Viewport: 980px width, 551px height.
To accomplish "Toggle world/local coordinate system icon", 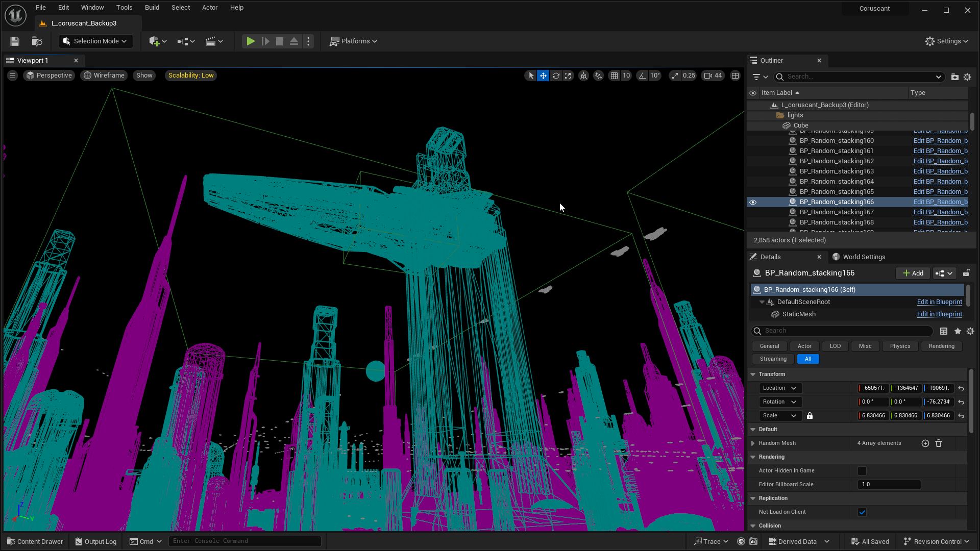I will coord(583,76).
